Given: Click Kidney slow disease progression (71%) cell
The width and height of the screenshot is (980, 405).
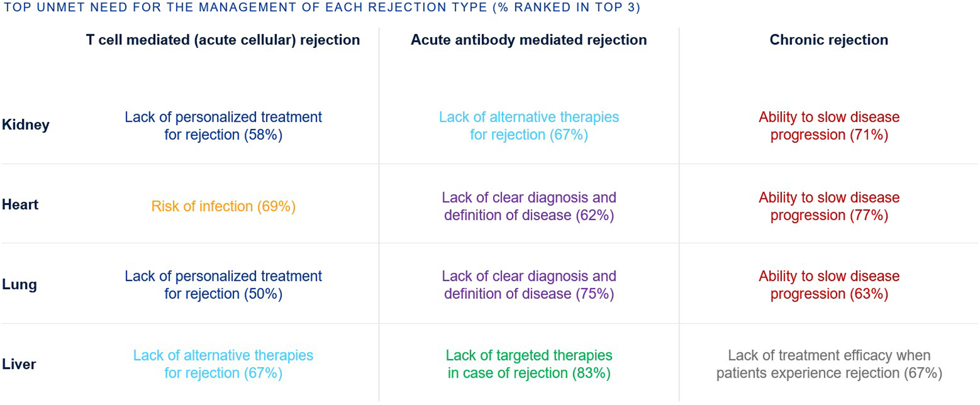Looking at the screenshot, I should tap(828, 126).
